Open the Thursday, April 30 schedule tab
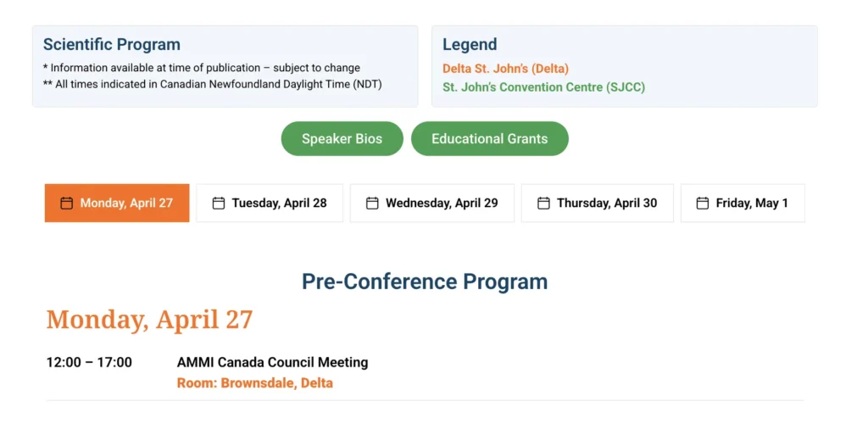This screenshot has width=868, height=435. pyautogui.click(x=607, y=204)
